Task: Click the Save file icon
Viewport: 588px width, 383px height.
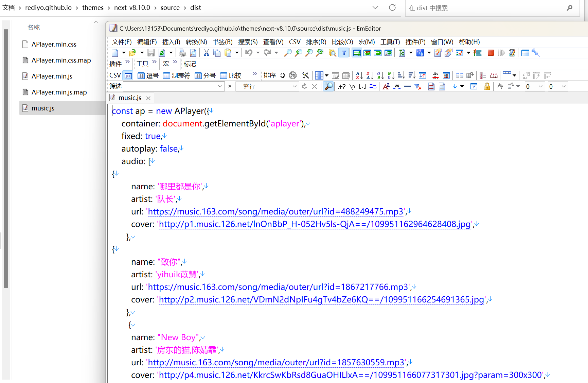Action: pos(151,53)
